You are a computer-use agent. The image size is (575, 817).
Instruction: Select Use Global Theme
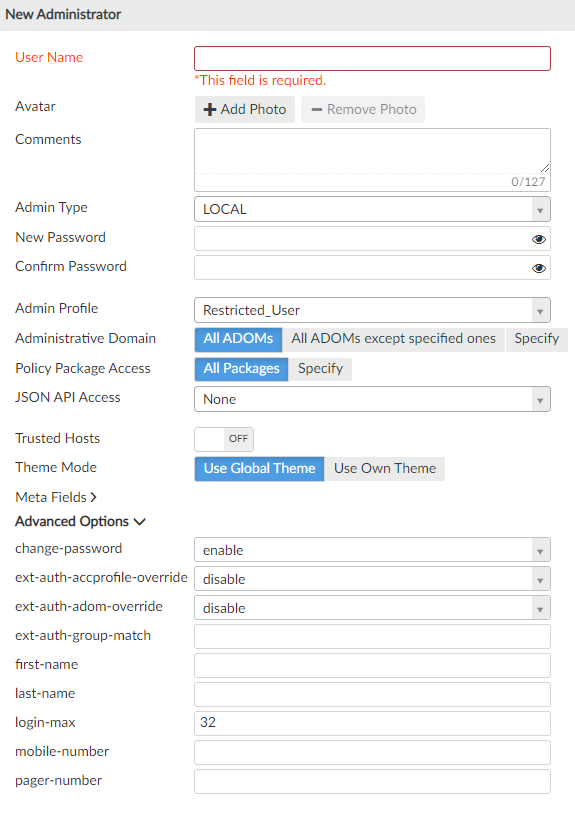point(259,468)
